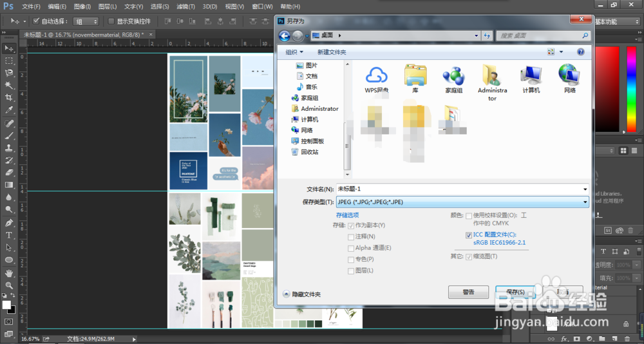The height and width of the screenshot is (344, 644).
Task: Change screen mode icon in toolbar
Action: [x=8, y=334]
